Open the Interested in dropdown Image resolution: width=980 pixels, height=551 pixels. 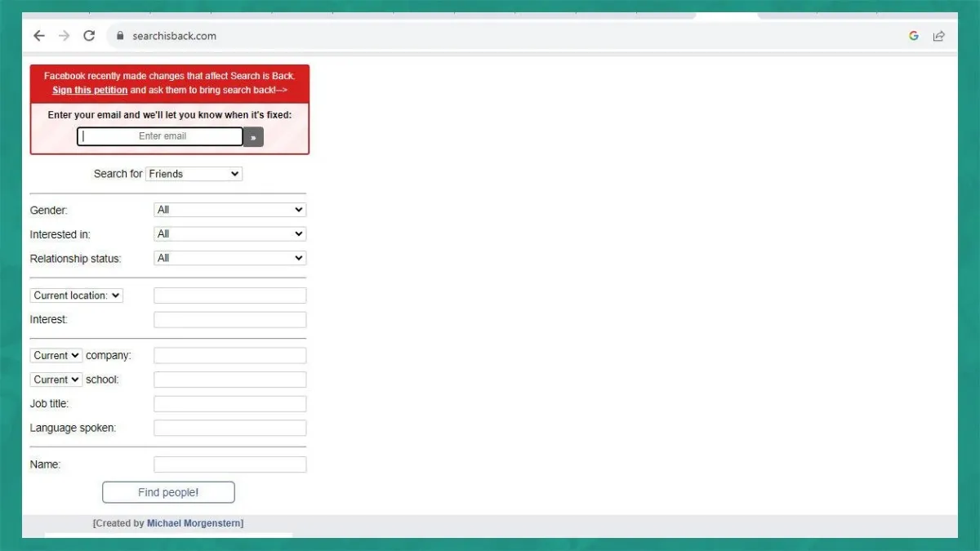click(x=229, y=234)
